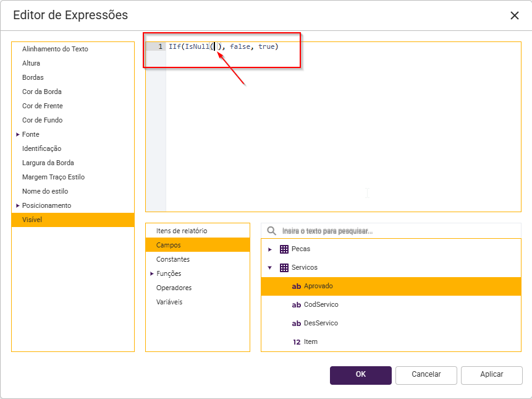Close the Editor de Expressões dialog
The image size is (532, 399).
(x=514, y=15)
